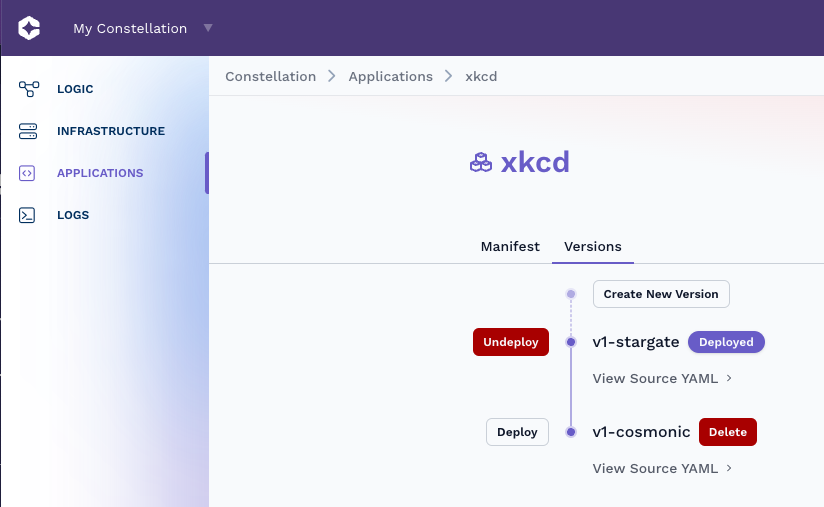This screenshot has width=824, height=507.
Task: Expand chevron next to v1-cosmonic YAML link
Action: click(729, 468)
